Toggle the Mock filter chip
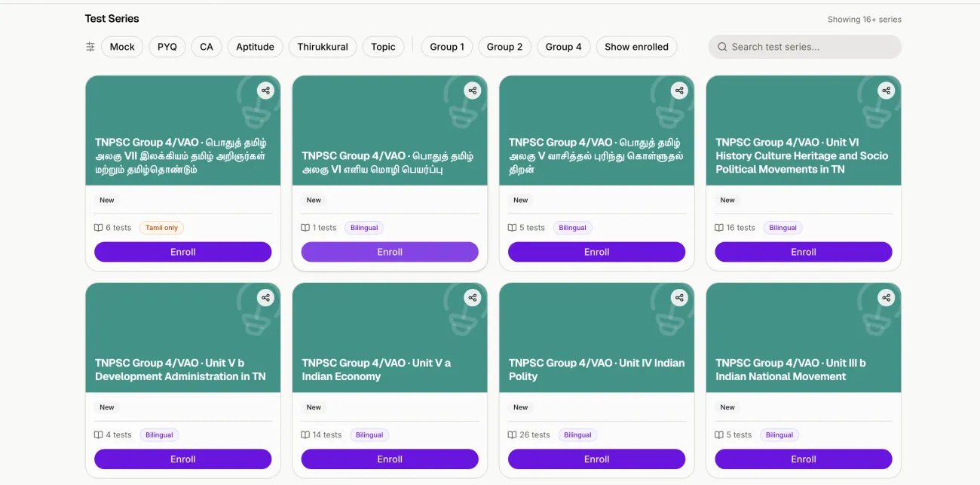The height and width of the screenshot is (485, 980). (122, 47)
